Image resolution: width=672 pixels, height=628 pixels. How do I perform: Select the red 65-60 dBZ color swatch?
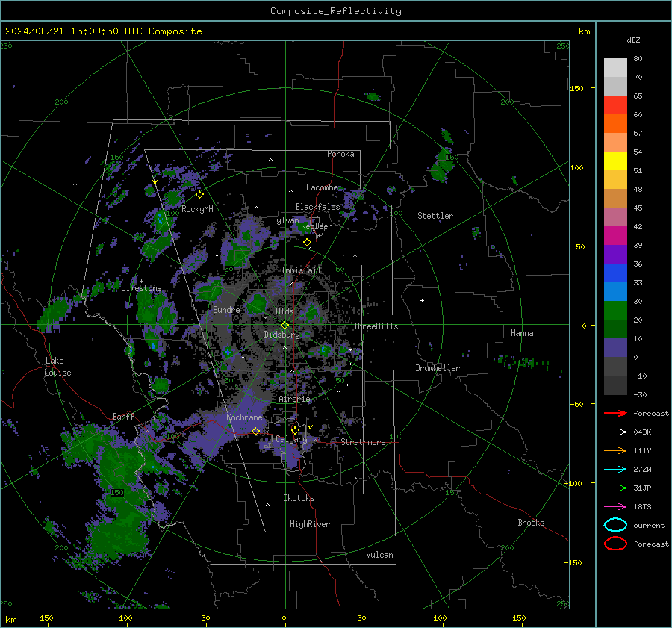click(x=615, y=105)
